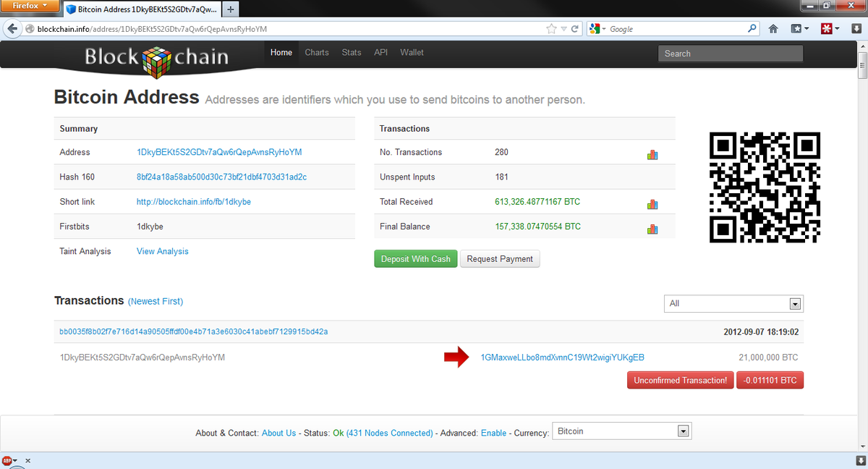Open the bookmarks menu toolbar icon
Image resolution: width=868 pixels, height=469 pixels.
pos(799,29)
